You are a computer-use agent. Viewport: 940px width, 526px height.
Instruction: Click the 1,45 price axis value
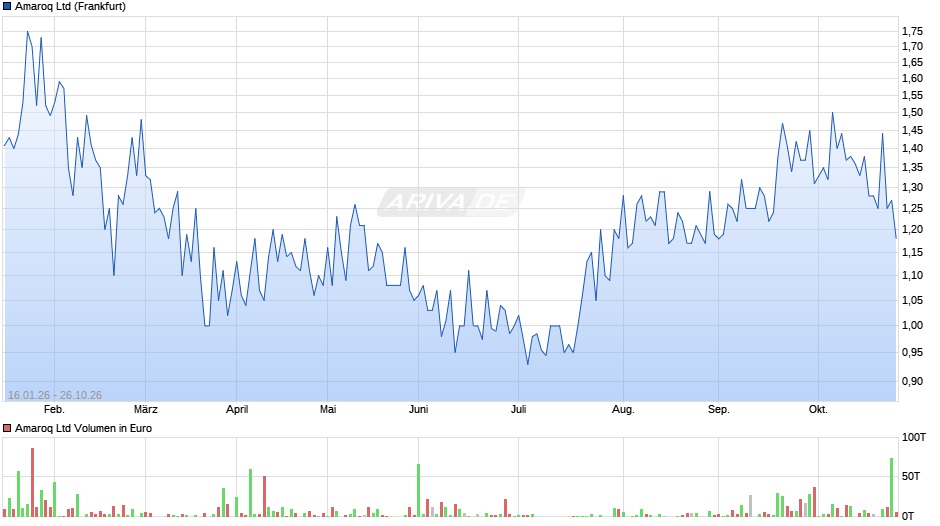point(912,130)
